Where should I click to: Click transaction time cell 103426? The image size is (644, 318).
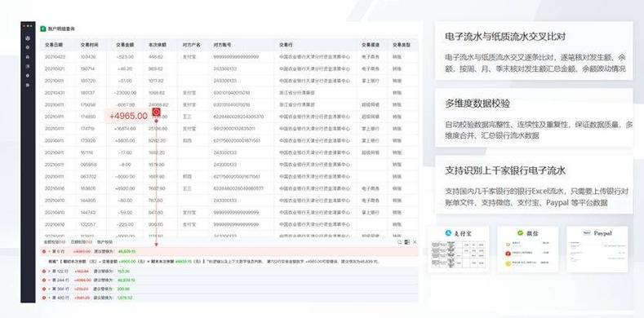88,56
